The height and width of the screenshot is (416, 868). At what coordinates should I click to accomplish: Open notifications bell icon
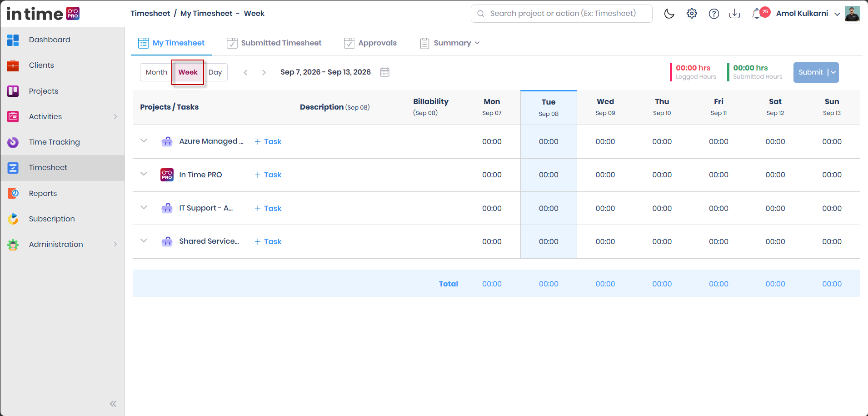(757, 14)
